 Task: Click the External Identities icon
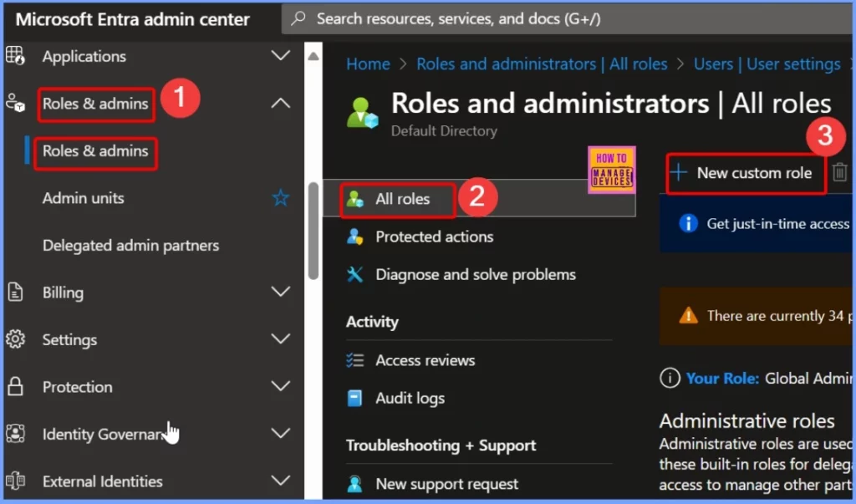pyautogui.click(x=15, y=481)
